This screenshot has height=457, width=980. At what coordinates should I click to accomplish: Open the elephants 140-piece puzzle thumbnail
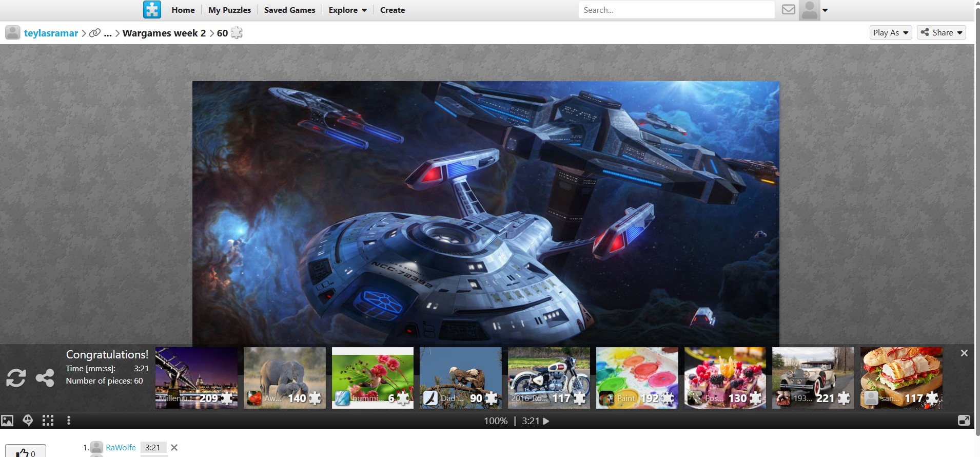285,377
